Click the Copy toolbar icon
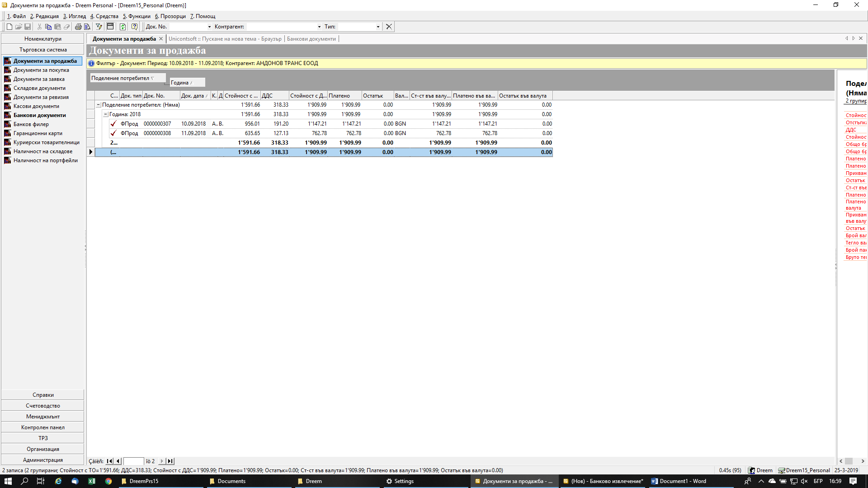This screenshot has height=488, width=868. click(x=48, y=27)
